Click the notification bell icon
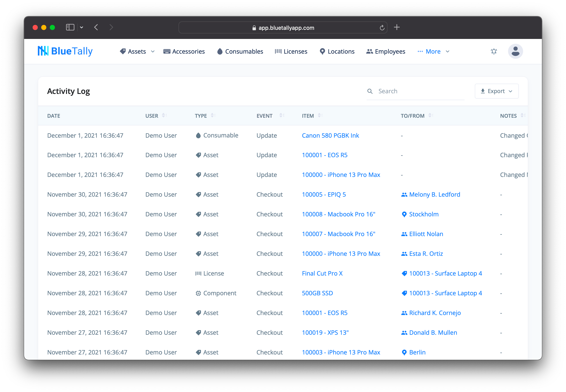The height and width of the screenshot is (392, 566). pyautogui.click(x=494, y=52)
